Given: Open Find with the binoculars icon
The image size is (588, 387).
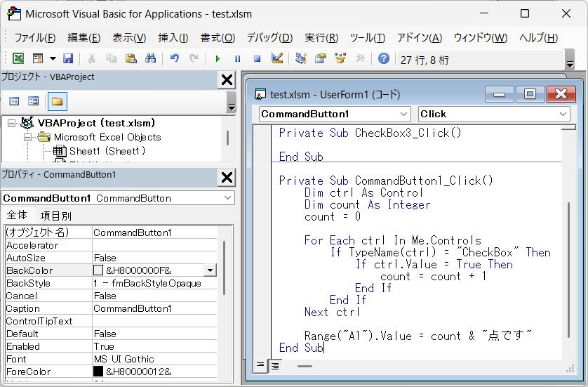Looking at the screenshot, I should 150,58.
